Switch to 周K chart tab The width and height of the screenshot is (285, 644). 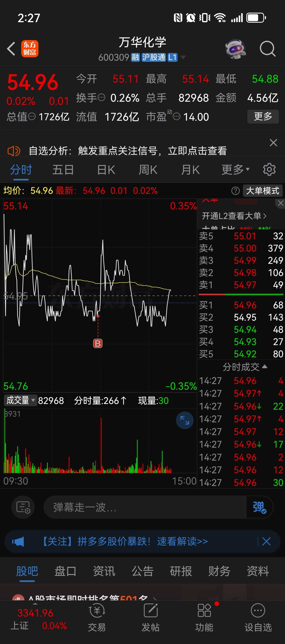[148, 170]
